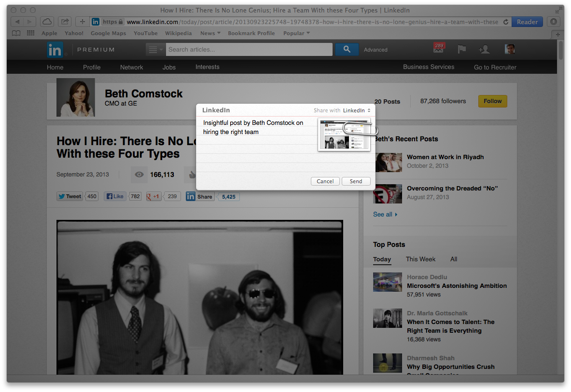The height and width of the screenshot is (392, 571).
Task: Open the Google Maps bookmark
Action: click(108, 33)
